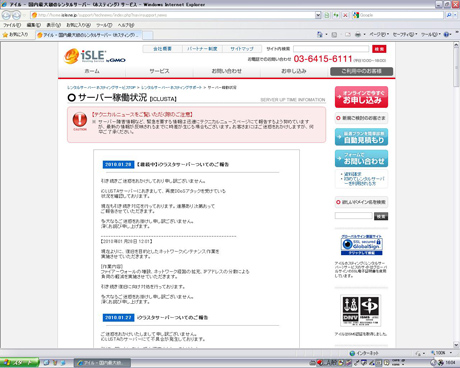Image resolution: width=460 pixels, height=368 pixels.
Task: Click the サイト内検索 text field
Action: (x=331, y=49)
